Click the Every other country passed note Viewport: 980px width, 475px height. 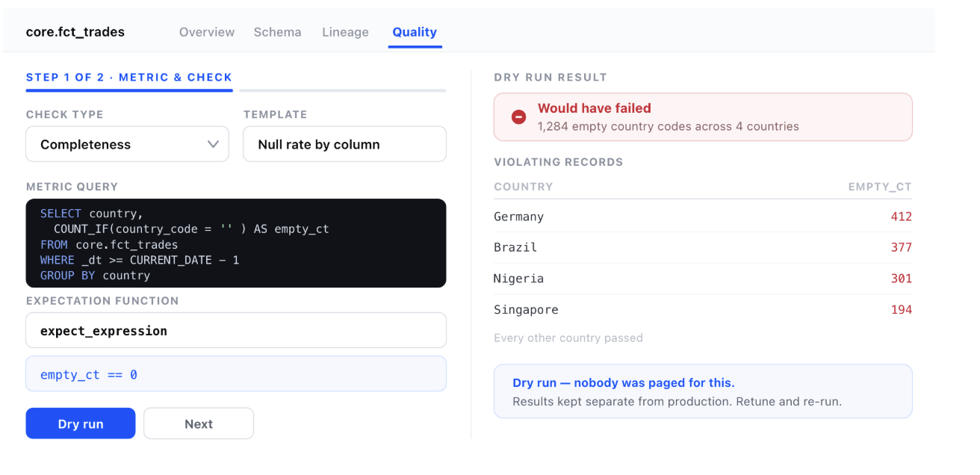[x=568, y=338]
